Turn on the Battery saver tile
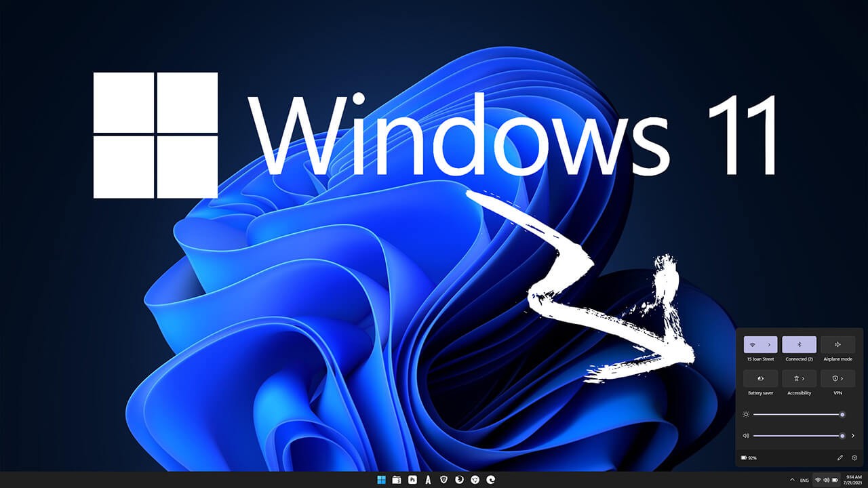The image size is (868, 488). point(760,378)
